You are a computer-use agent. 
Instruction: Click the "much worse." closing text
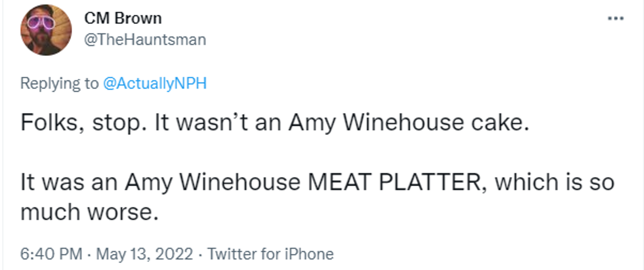tap(89, 212)
